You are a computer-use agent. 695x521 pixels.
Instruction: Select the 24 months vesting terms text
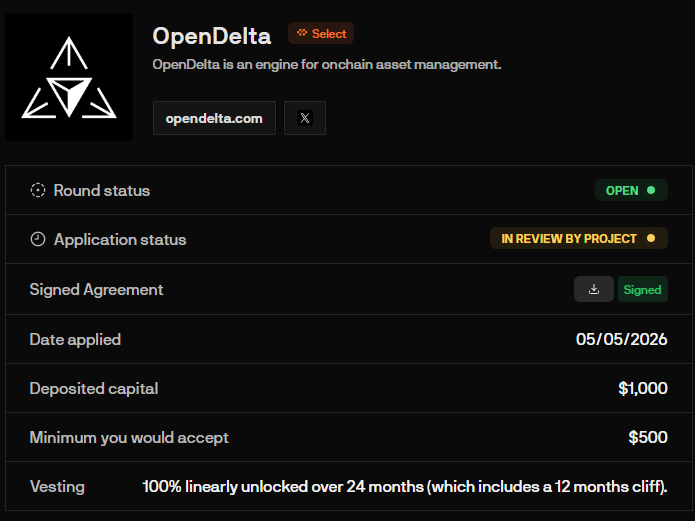click(x=405, y=487)
